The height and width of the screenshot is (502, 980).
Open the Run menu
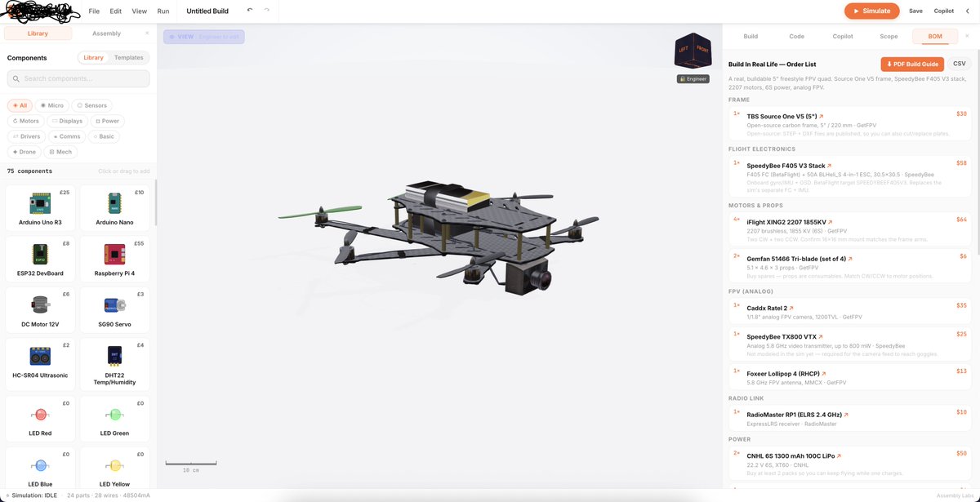point(163,11)
